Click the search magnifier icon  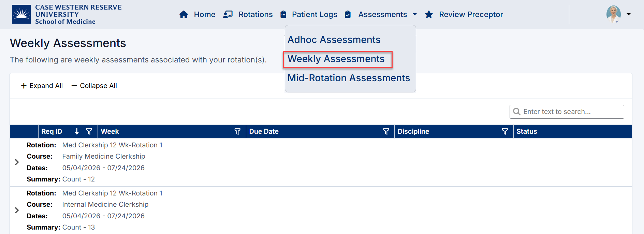pos(517,112)
